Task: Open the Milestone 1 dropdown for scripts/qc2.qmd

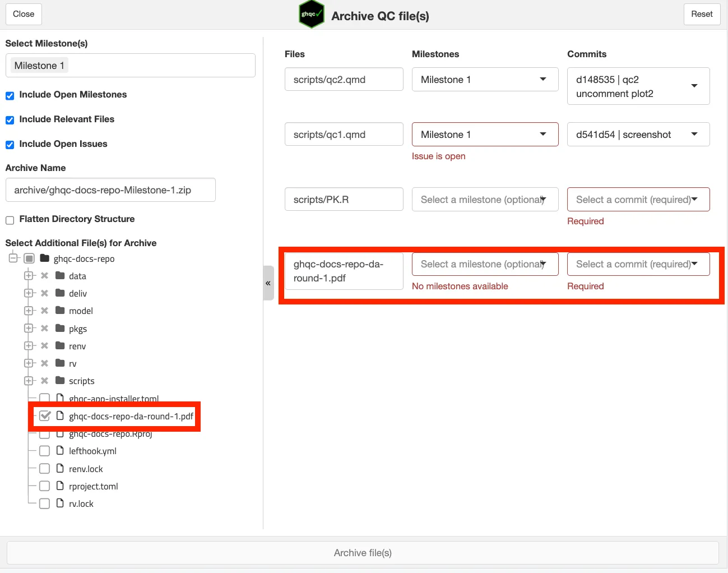Action: pos(485,80)
